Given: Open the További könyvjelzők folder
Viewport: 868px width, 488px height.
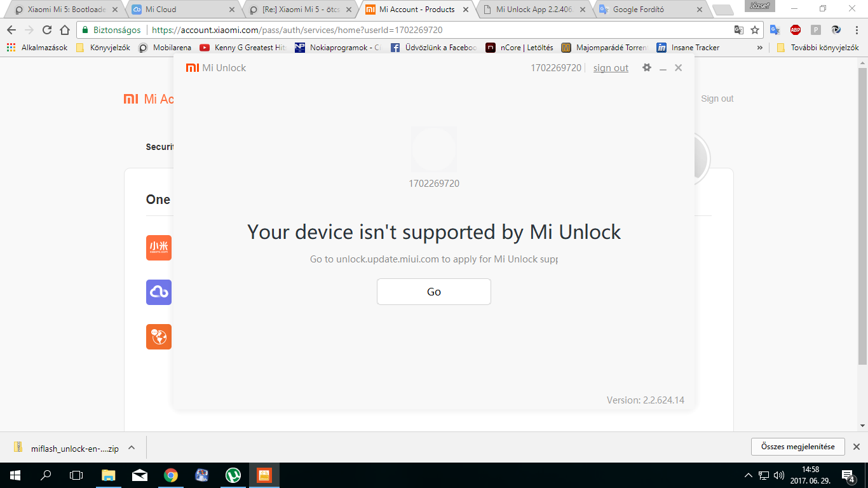Looking at the screenshot, I should pos(817,48).
